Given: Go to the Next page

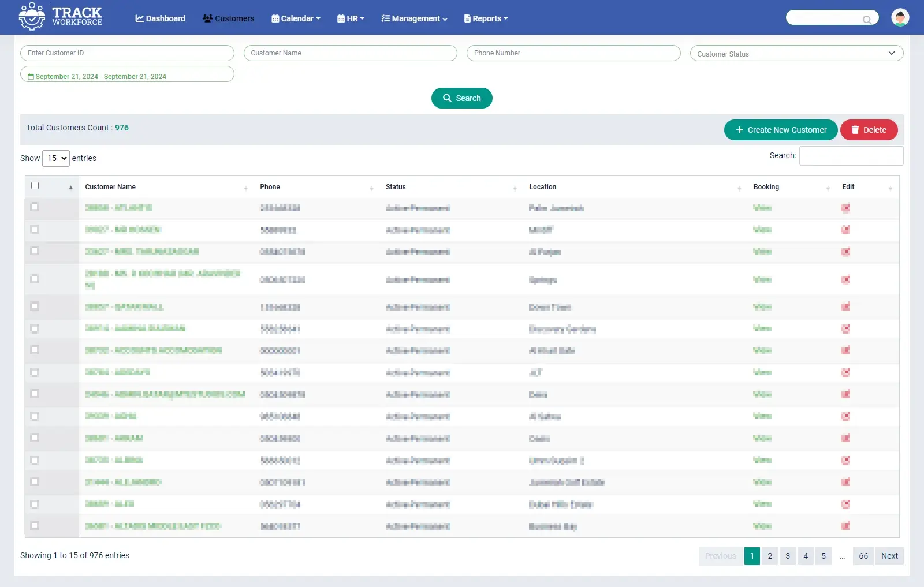Looking at the screenshot, I should coord(889,556).
